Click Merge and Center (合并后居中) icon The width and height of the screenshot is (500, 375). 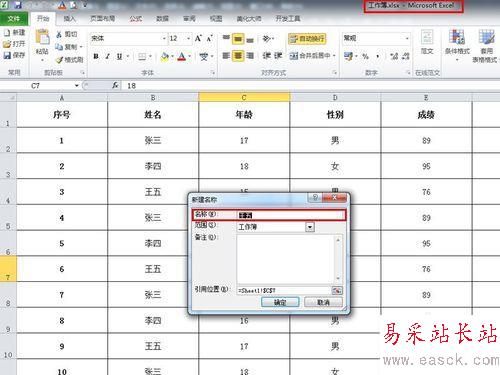[293, 56]
